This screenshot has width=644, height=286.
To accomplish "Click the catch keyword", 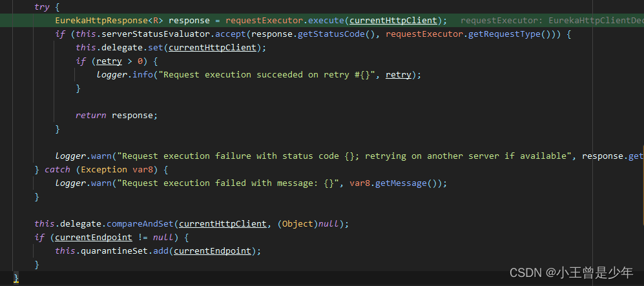I will pyautogui.click(x=57, y=169).
